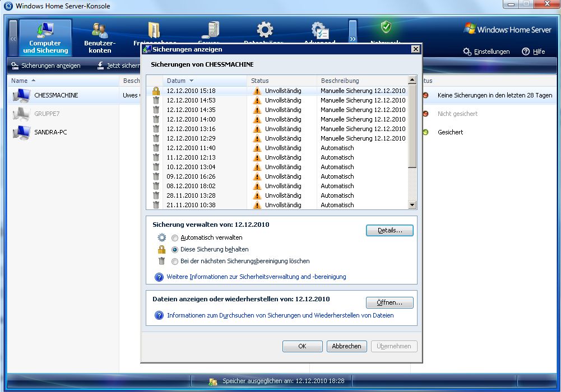Click help icon beside Weitere Informationen link
This screenshot has width=561, height=392.
point(159,277)
